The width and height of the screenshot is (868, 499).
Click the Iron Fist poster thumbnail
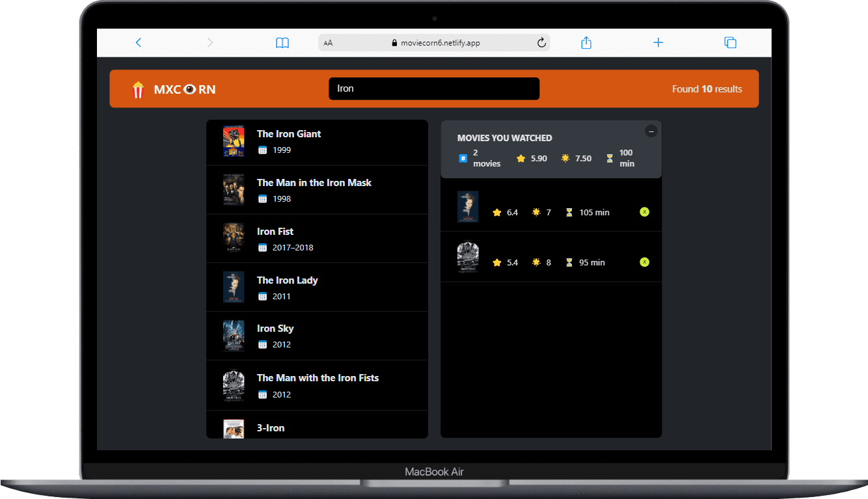234,238
